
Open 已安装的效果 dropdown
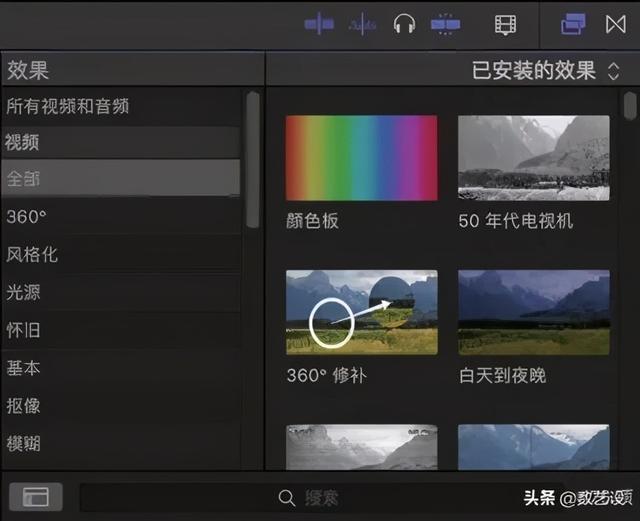coord(546,70)
